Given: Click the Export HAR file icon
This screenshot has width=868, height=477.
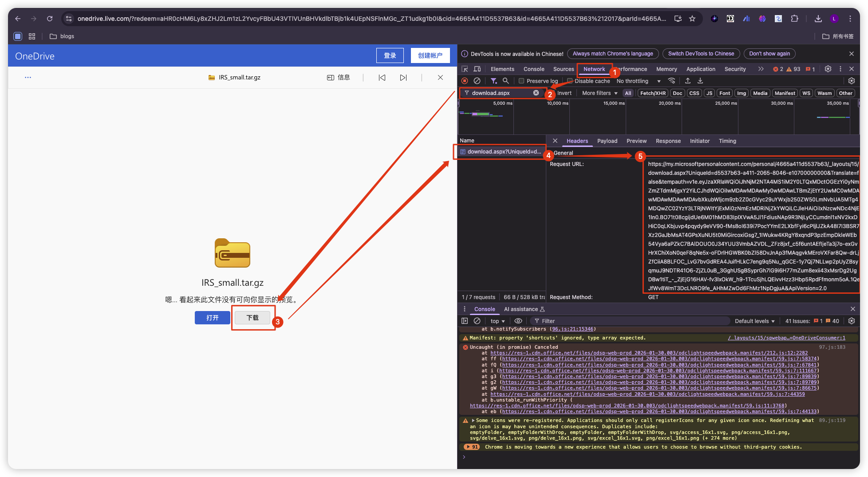Looking at the screenshot, I should click(700, 81).
